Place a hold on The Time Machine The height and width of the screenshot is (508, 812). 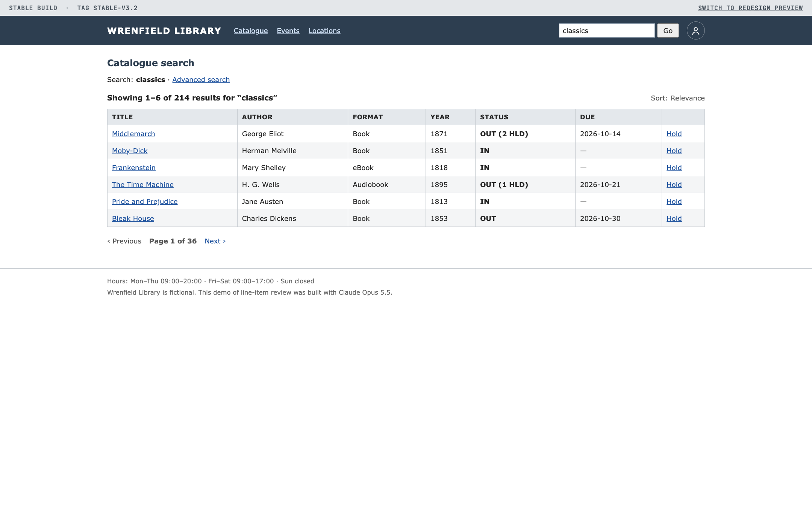tap(674, 185)
